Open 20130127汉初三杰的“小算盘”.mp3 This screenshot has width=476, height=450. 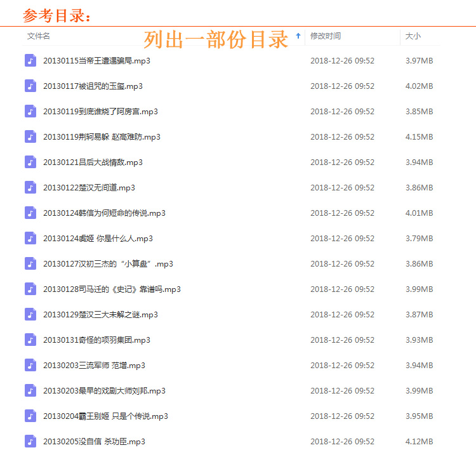click(108, 264)
